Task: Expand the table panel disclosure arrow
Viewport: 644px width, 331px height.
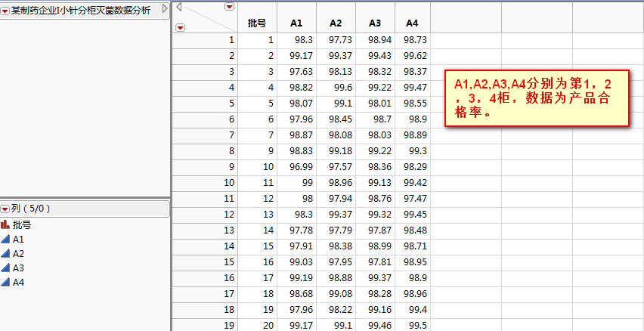Action: point(164,10)
